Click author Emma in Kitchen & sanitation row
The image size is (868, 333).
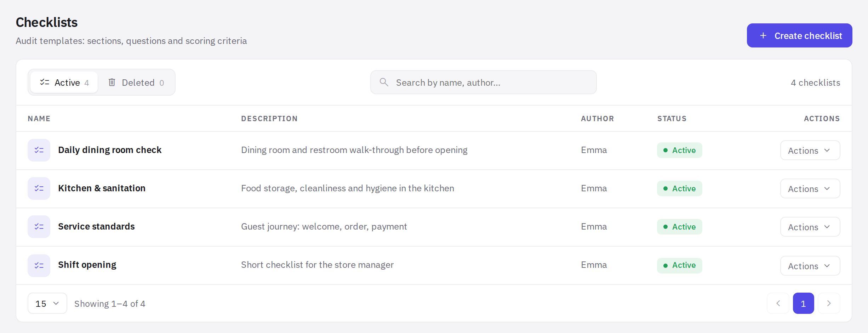tap(594, 188)
